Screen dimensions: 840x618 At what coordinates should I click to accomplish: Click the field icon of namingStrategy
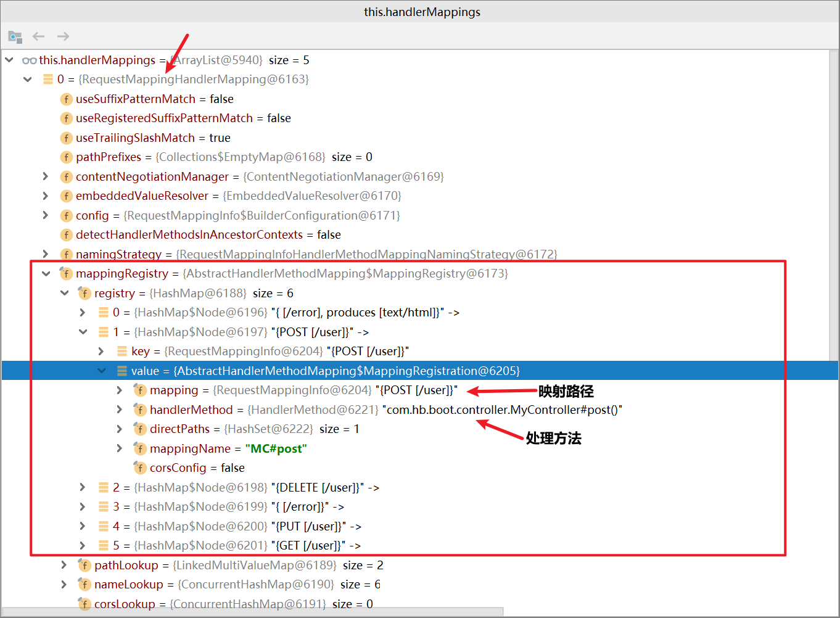67,255
